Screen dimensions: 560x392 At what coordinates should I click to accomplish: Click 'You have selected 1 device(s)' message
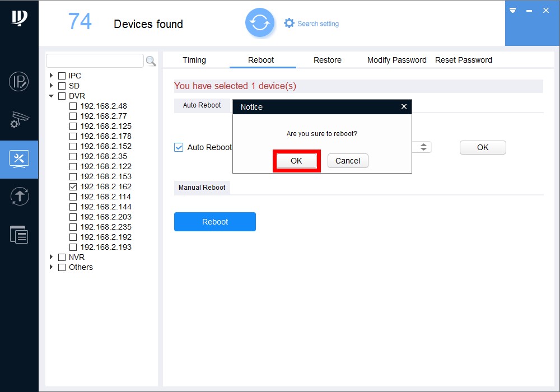tap(235, 86)
